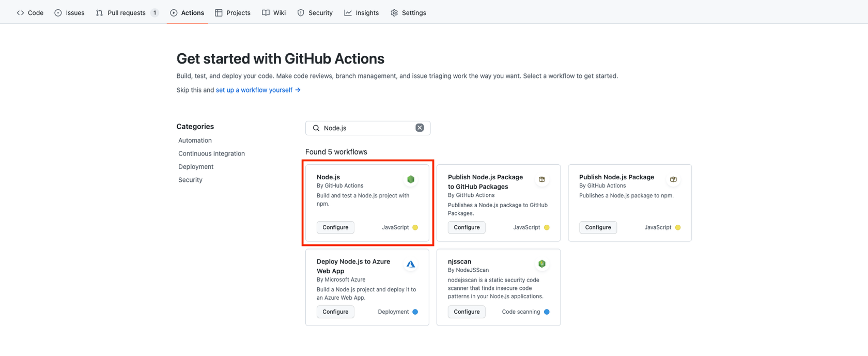Click the Azure logo icon

pos(411,264)
